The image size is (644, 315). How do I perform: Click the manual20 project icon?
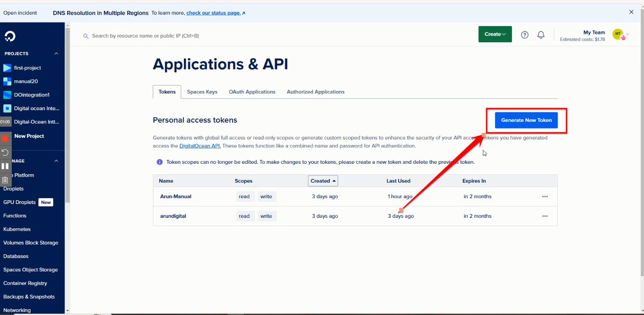click(x=7, y=81)
